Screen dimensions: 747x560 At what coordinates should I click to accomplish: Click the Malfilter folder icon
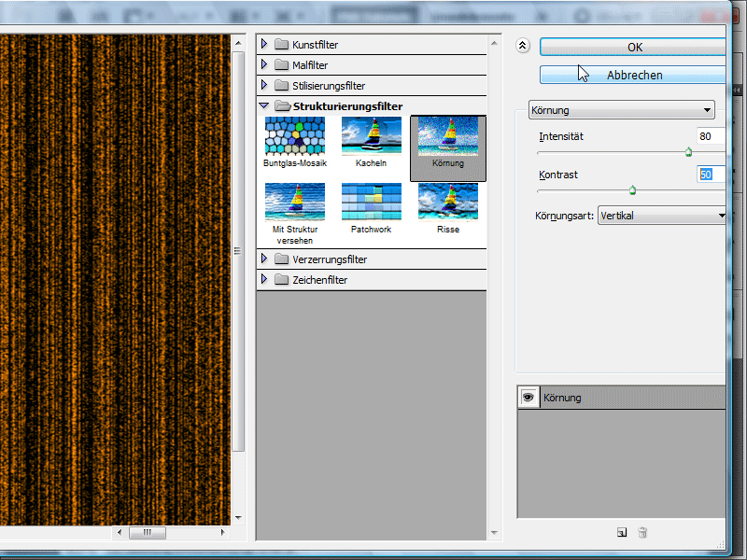282,64
